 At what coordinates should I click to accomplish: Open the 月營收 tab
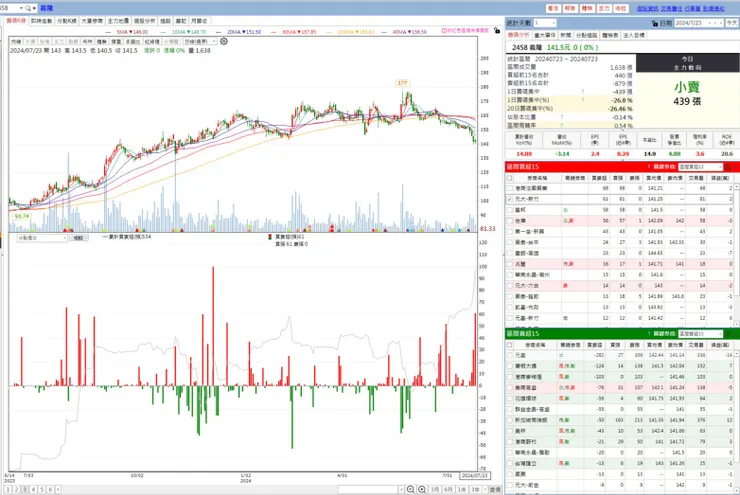tap(199, 21)
